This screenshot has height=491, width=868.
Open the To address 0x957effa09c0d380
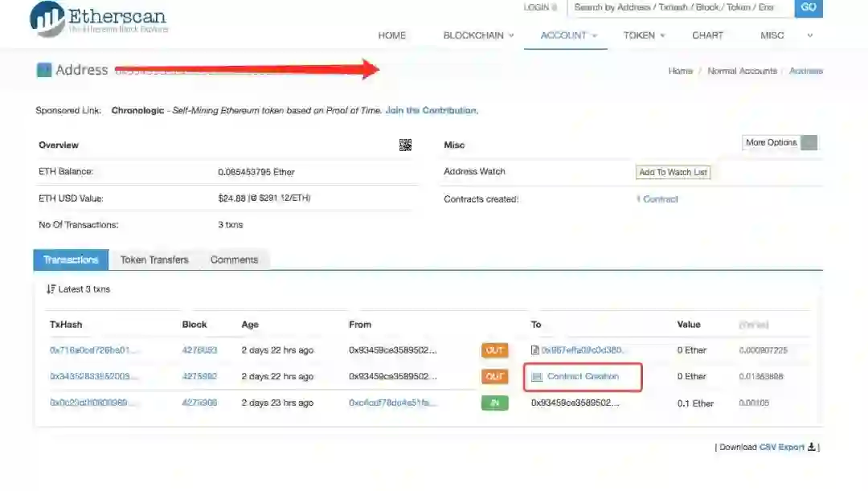tap(583, 350)
